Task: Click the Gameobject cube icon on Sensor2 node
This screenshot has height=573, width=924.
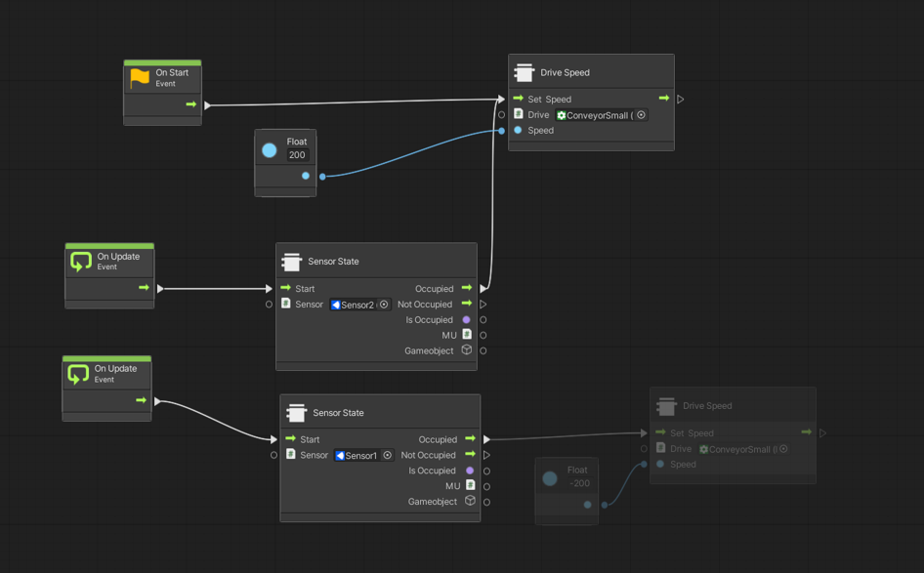Action: click(467, 350)
